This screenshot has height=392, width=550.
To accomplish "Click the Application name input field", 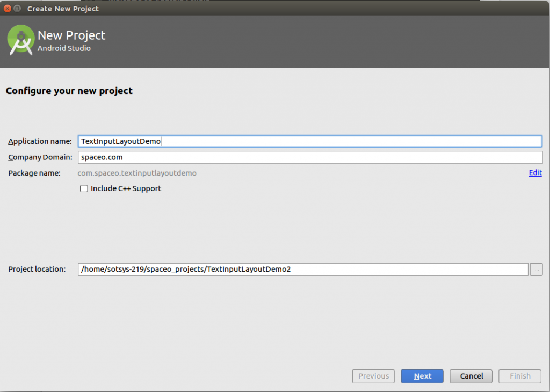I will pyautogui.click(x=310, y=141).
